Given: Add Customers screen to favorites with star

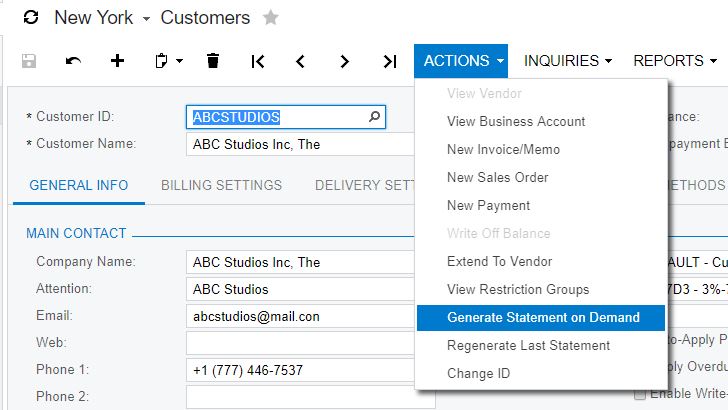Looking at the screenshot, I should 270,18.
